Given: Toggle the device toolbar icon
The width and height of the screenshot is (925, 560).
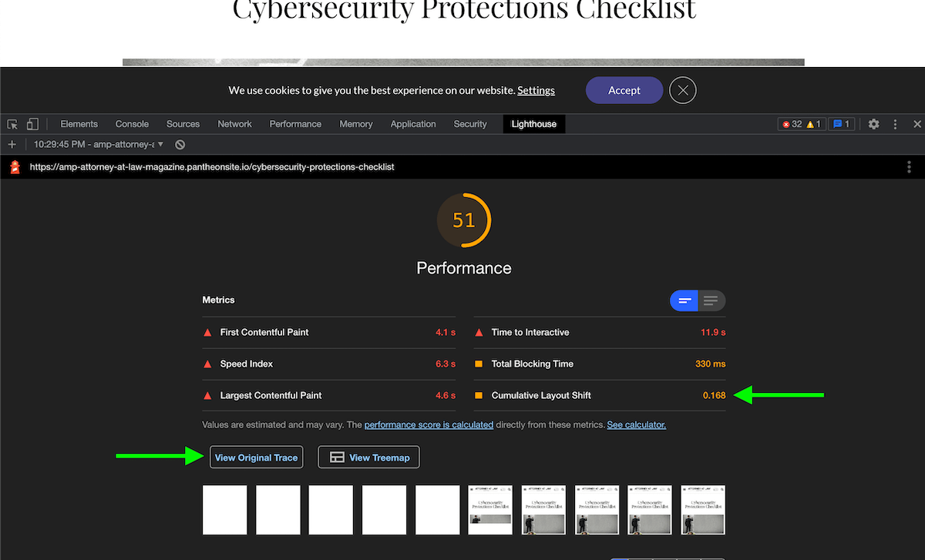Looking at the screenshot, I should coord(32,124).
